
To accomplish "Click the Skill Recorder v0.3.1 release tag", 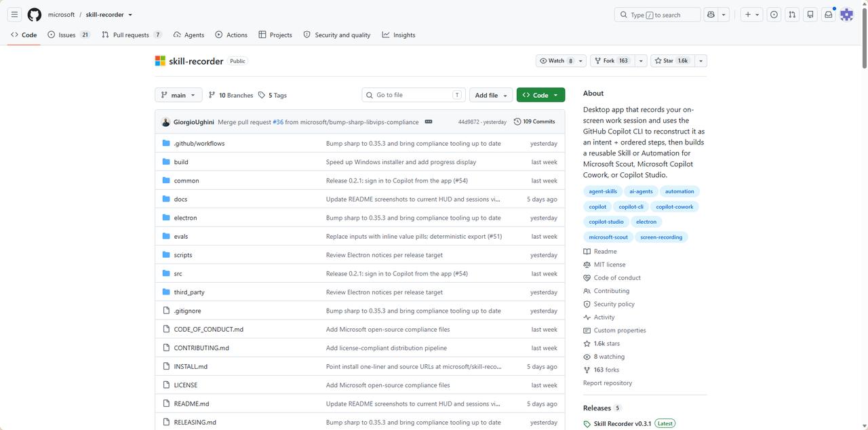I will pos(622,424).
